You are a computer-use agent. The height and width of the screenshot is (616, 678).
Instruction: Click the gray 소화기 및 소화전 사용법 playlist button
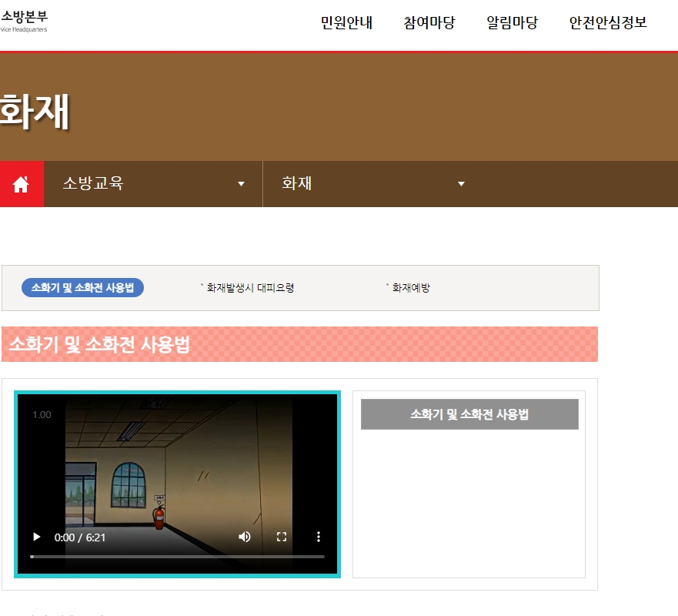click(469, 414)
